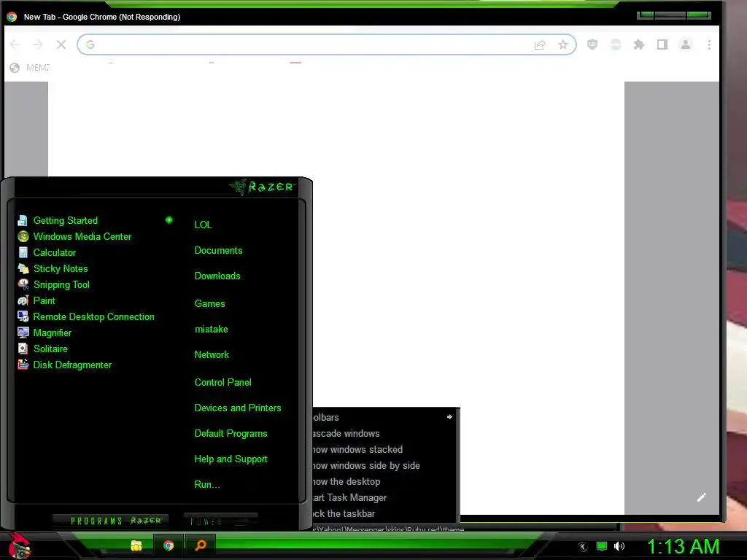Stop page loading with the X button
This screenshot has width=747, height=560.
[x=61, y=44]
